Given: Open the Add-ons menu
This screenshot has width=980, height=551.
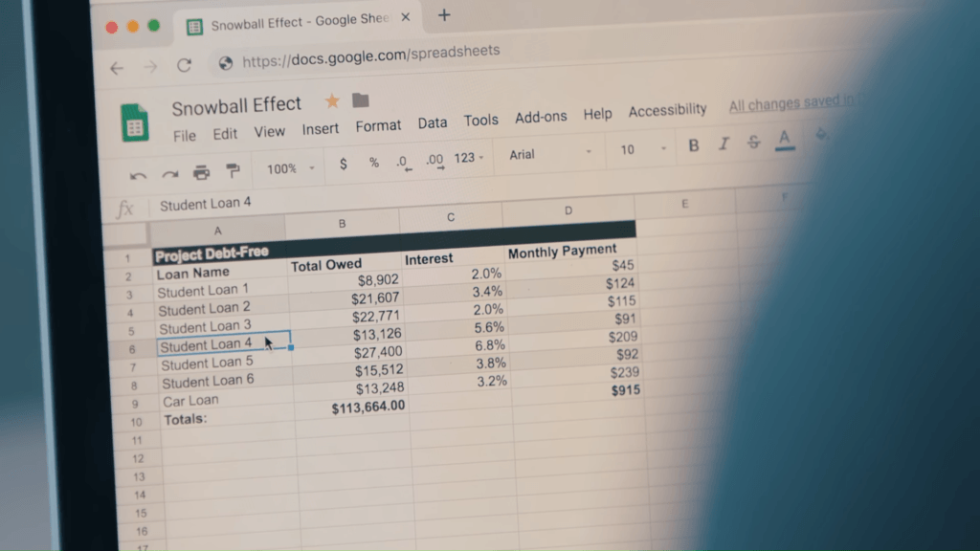Looking at the screenshot, I should (541, 117).
